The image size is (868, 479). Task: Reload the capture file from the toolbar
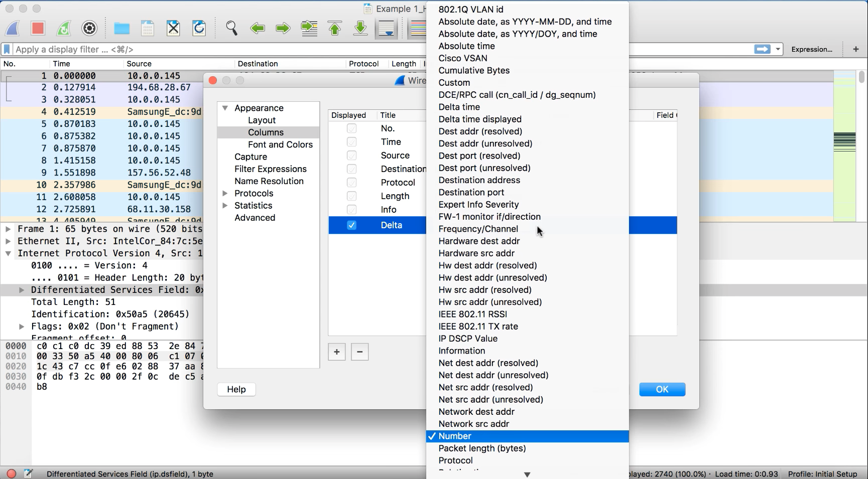[199, 28]
